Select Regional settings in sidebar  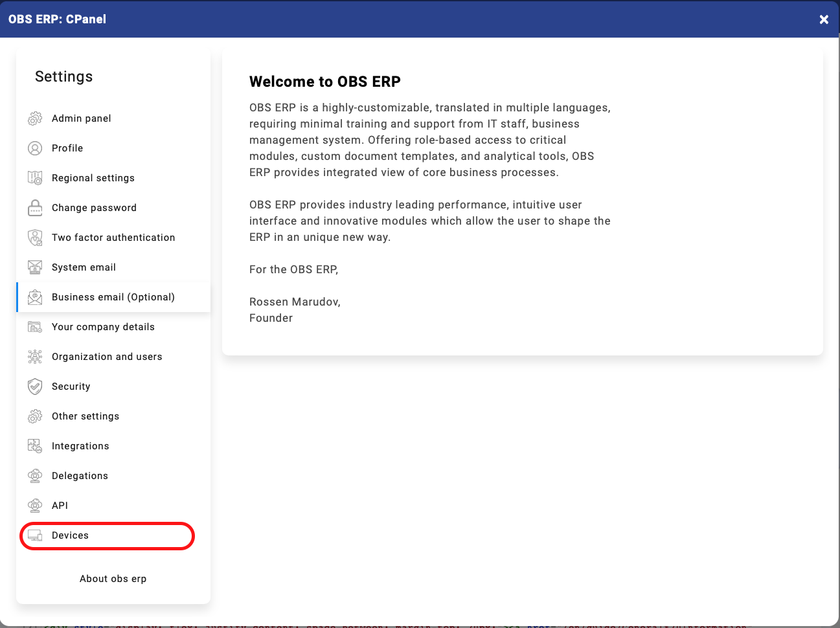pyautogui.click(x=113, y=178)
